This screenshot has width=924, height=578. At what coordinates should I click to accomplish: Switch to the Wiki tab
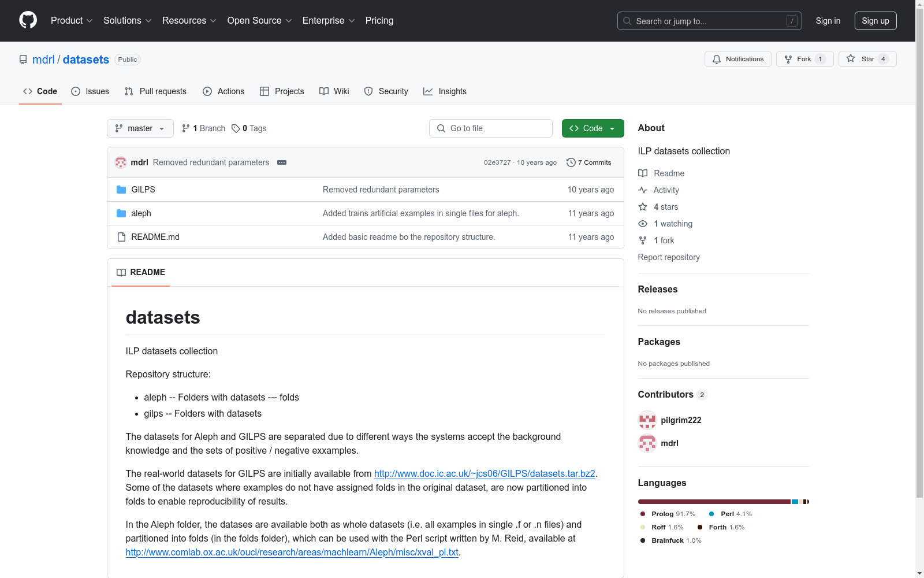point(334,91)
